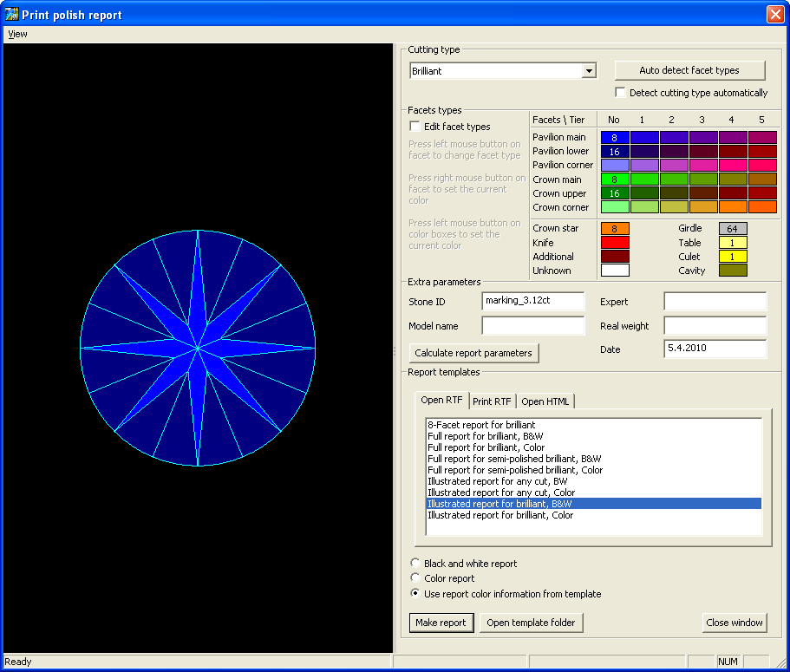The image size is (790, 672).
Task: Select the Crown star orange swatch
Action: click(x=615, y=229)
